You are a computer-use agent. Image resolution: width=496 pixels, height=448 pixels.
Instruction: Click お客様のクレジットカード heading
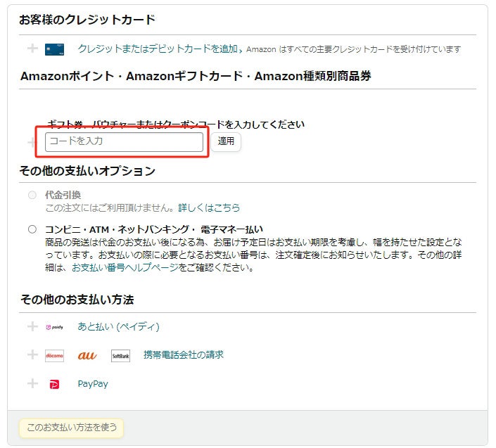(x=87, y=20)
